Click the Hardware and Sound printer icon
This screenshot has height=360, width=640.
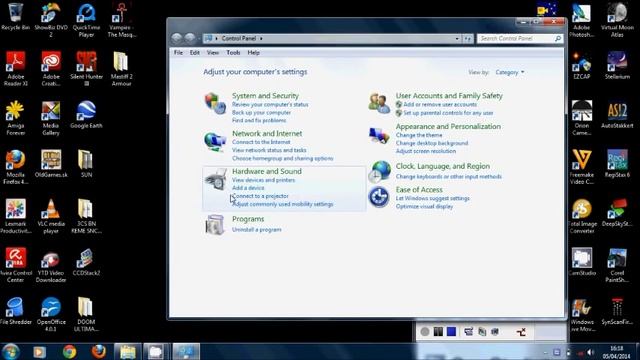215,179
